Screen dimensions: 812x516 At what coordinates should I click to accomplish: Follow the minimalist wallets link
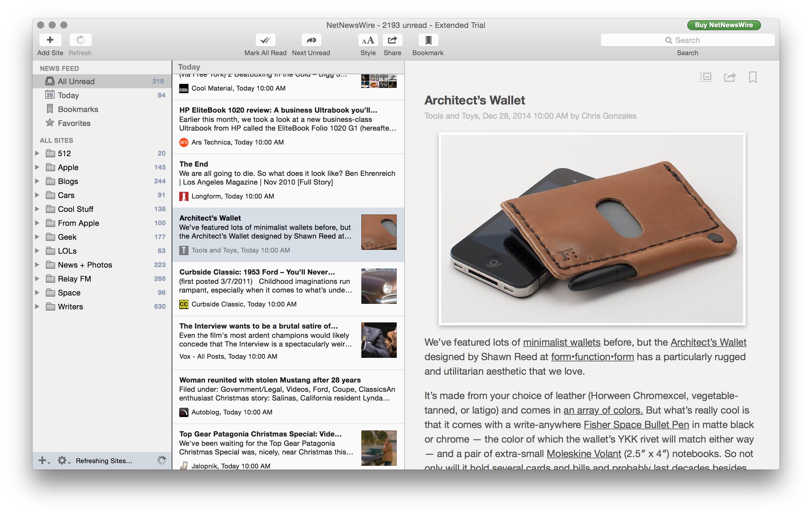[x=561, y=342]
